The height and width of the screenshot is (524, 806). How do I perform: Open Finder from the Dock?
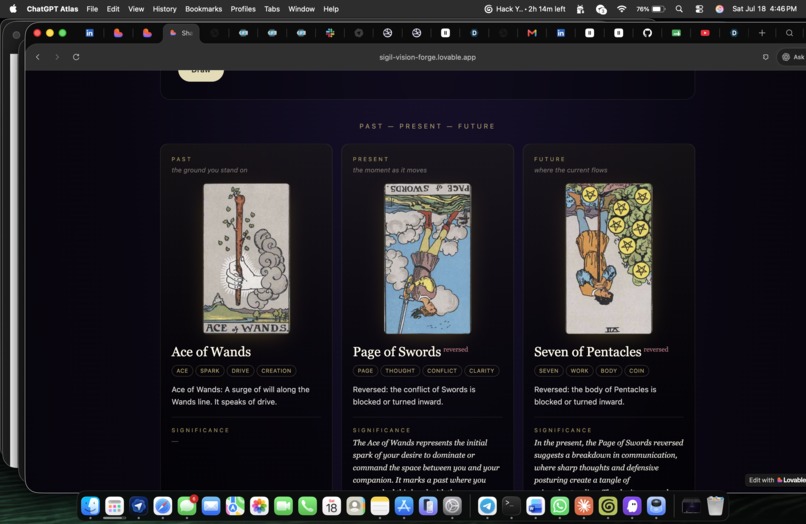(x=90, y=506)
